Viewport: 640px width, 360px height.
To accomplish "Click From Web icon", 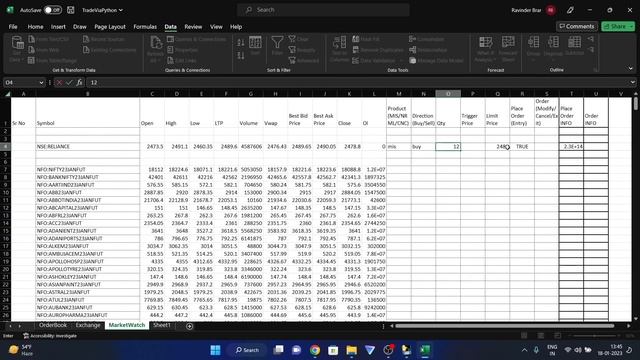I will tap(31, 50).
